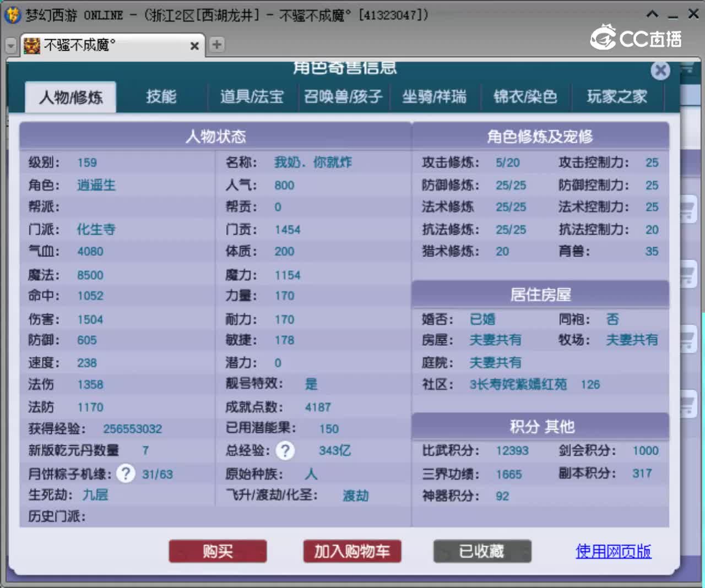
Task: Click the 婚否 value 已婚
Action: pyautogui.click(x=482, y=319)
